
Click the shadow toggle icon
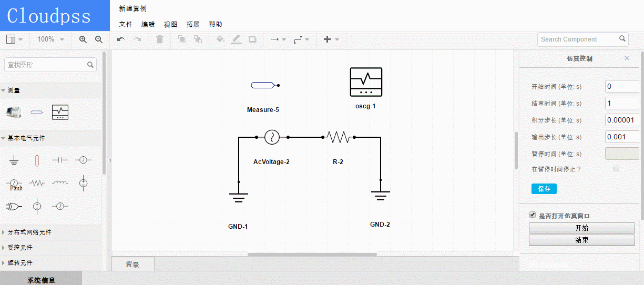click(252, 39)
